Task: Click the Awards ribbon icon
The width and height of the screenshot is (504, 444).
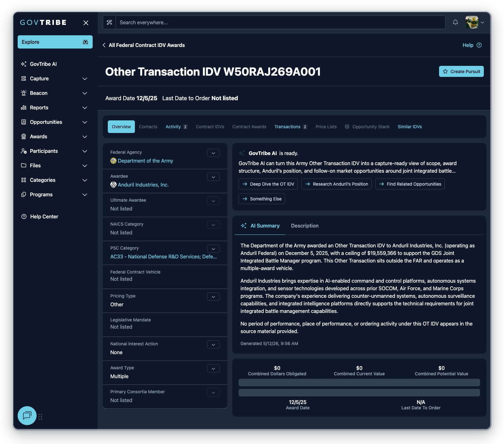Action: point(24,136)
